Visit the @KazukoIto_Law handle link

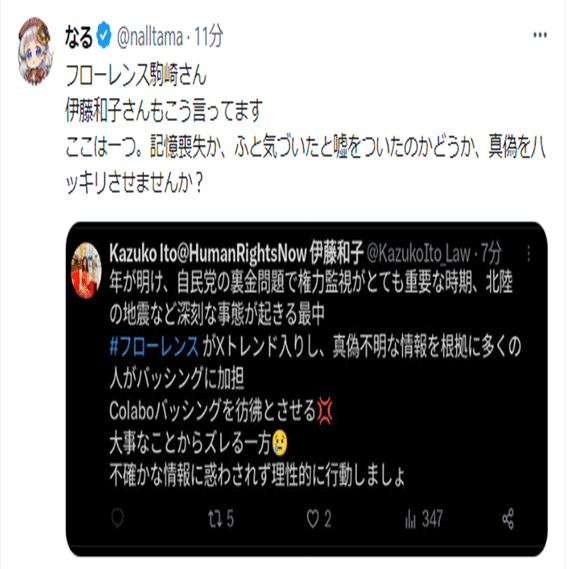pos(418,253)
